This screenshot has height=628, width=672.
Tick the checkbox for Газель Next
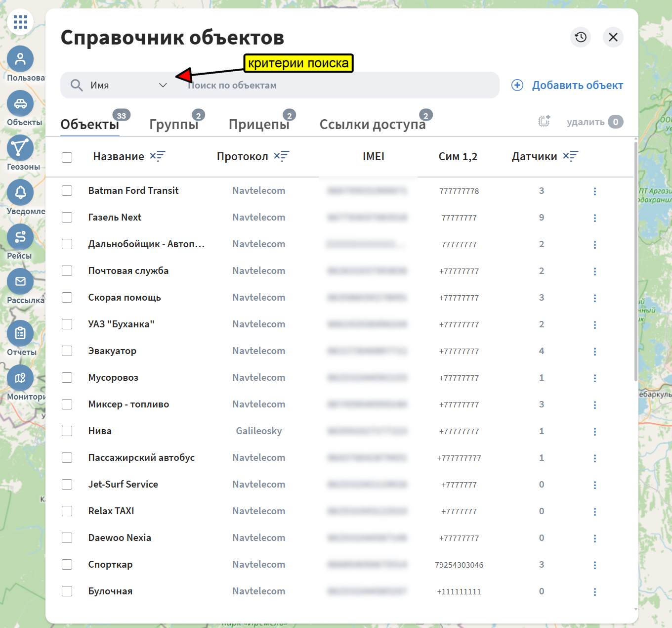(67, 218)
